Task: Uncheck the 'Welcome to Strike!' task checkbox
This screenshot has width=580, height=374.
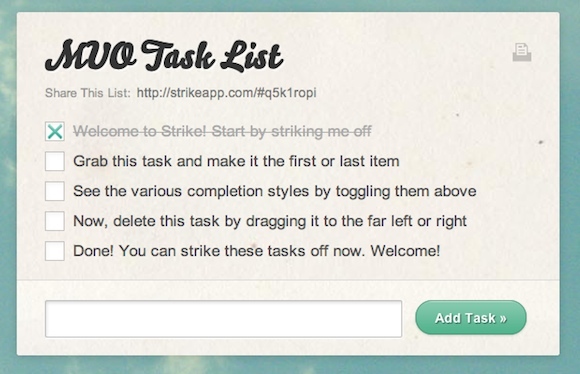Action: (55, 131)
